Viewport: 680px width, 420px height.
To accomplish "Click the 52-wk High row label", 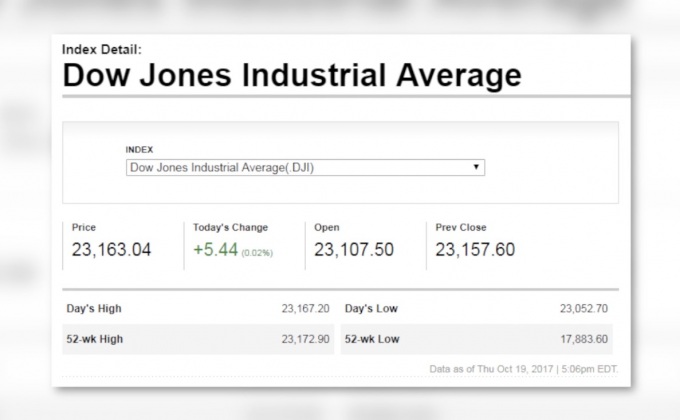I will [x=94, y=339].
